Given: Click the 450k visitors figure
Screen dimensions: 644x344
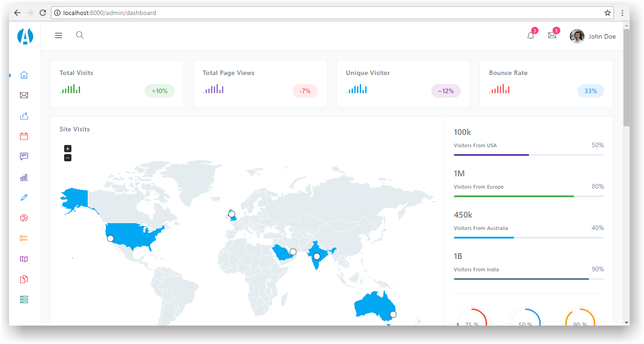Looking at the screenshot, I should (x=463, y=215).
